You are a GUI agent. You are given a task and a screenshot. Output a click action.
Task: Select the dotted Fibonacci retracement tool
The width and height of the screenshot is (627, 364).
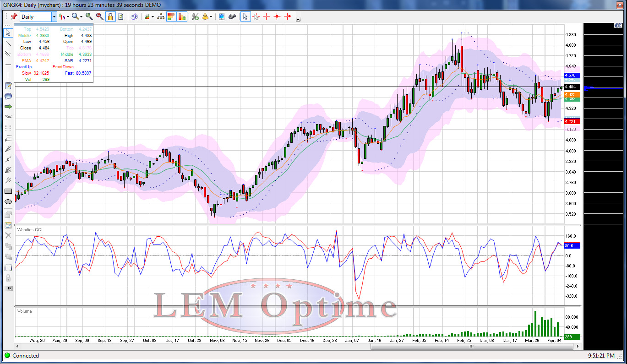(8, 128)
